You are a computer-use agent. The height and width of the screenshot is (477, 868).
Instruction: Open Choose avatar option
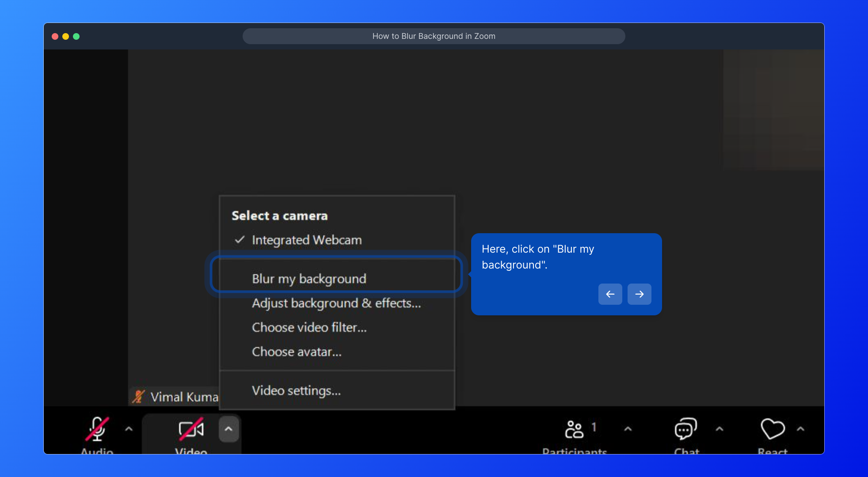click(x=297, y=352)
